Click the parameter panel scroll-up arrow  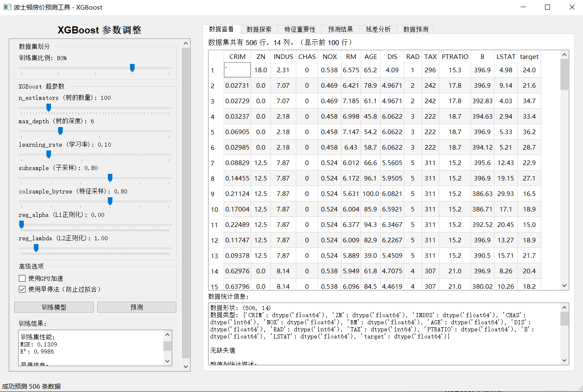click(186, 43)
